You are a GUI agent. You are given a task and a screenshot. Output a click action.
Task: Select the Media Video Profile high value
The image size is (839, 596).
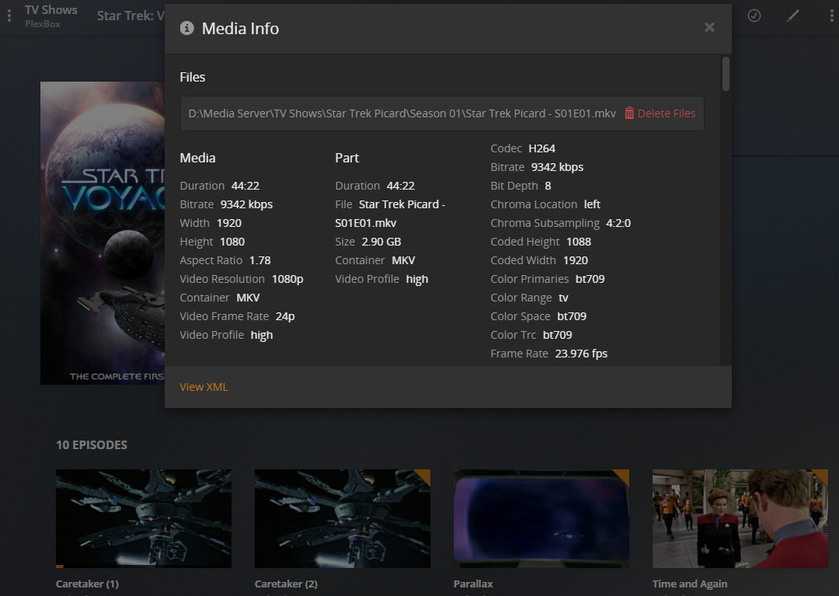click(x=262, y=335)
